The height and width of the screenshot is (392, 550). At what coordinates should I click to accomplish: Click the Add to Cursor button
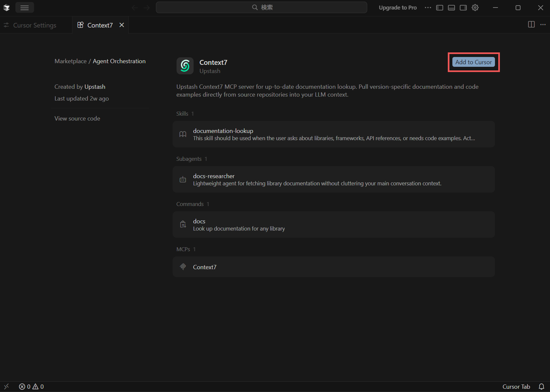click(473, 62)
